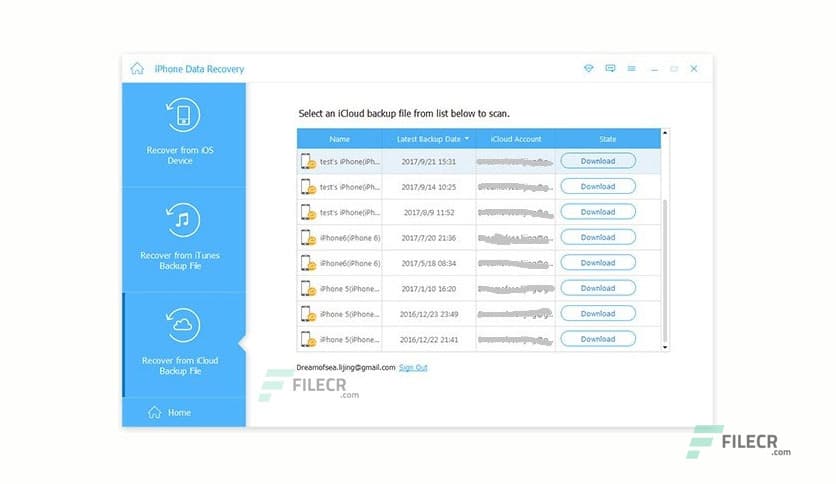Click the Dreamofsea.lijing@gmail.com account text

point(346,367)
